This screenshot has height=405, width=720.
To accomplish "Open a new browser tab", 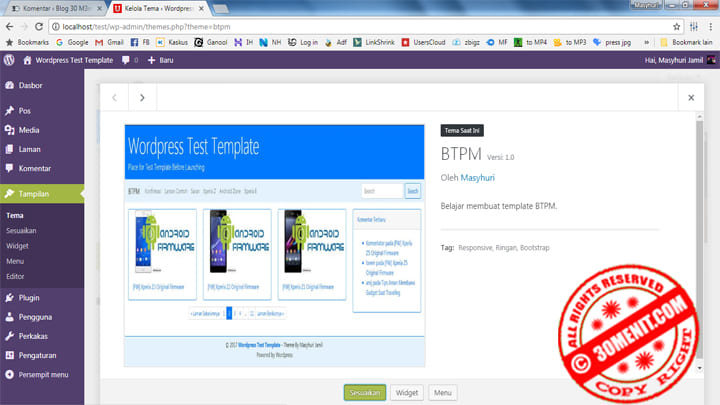I will pos(221,8).
